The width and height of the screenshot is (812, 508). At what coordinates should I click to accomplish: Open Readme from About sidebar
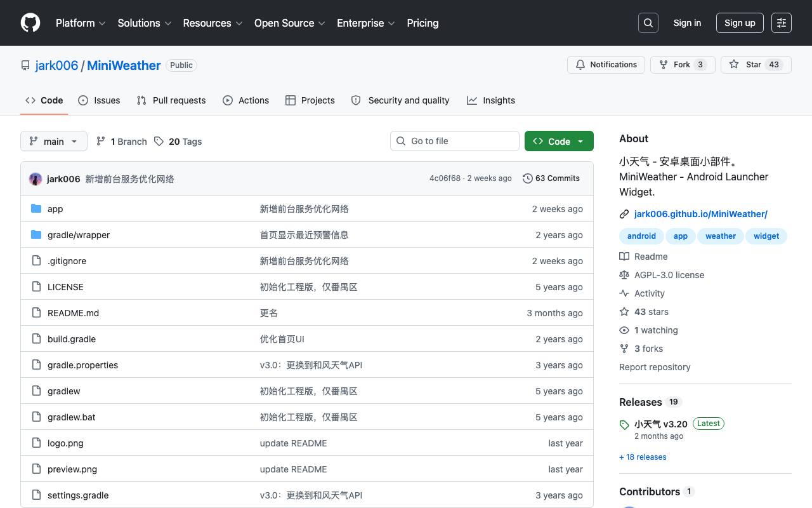(643, 257)
